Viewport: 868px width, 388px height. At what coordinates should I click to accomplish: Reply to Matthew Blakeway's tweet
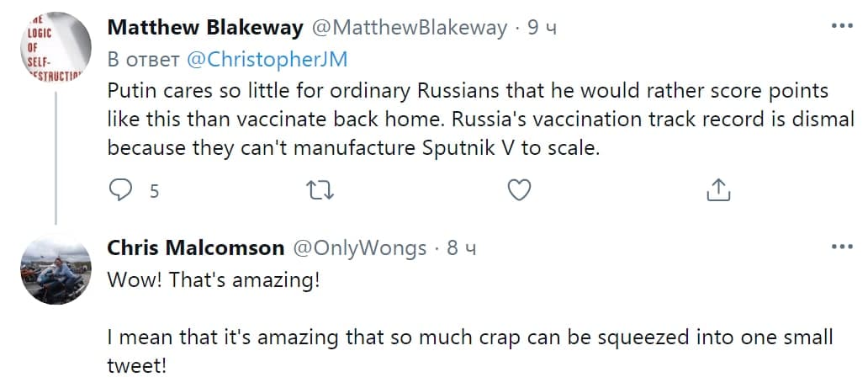point(123,191)
